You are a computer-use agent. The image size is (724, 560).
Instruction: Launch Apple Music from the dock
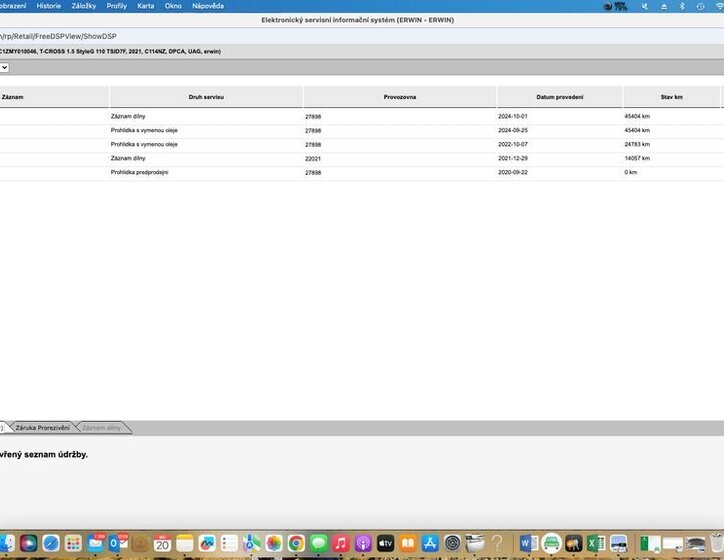[x=341, y=543]
